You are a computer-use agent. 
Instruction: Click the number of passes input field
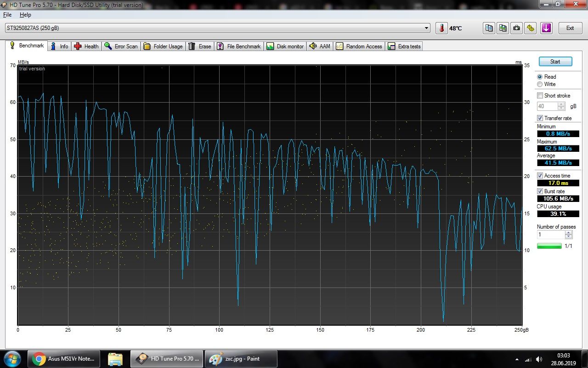coord(551,235)
